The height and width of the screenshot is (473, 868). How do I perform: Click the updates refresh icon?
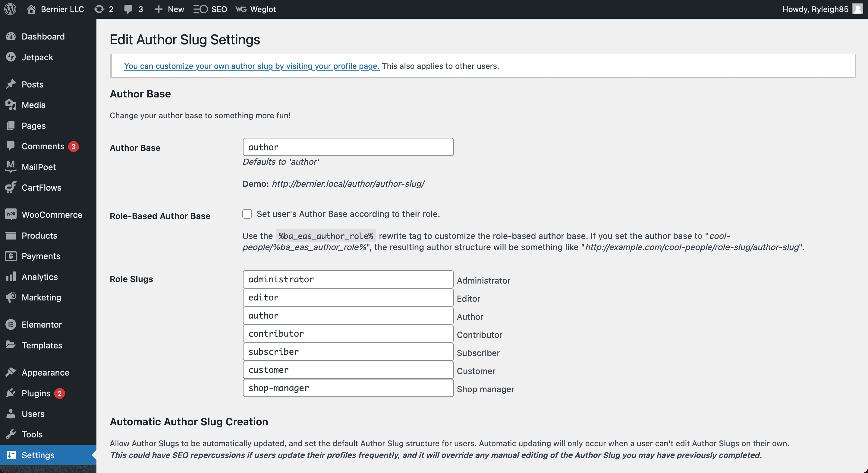pyautogui.click(x=99, y=9)
